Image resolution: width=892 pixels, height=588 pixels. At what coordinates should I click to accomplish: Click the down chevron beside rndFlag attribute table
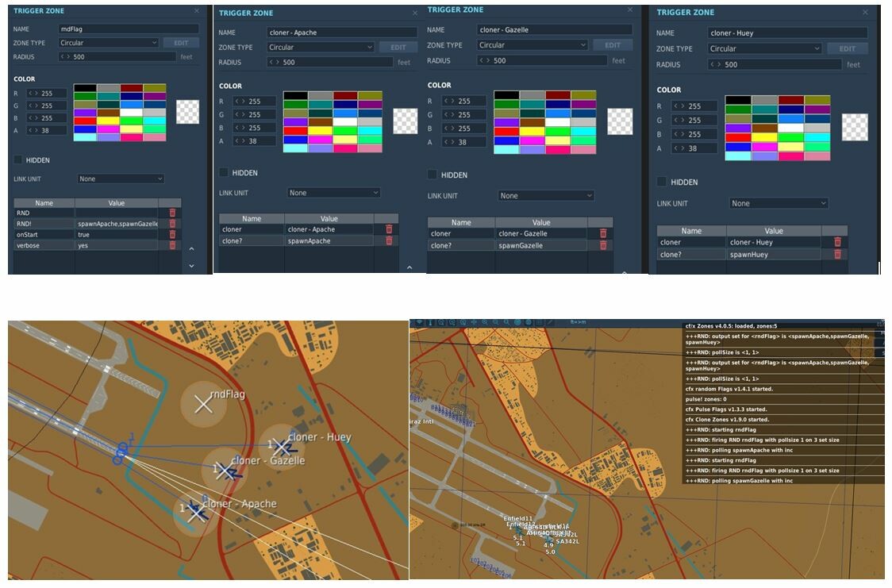pos(192,266)
